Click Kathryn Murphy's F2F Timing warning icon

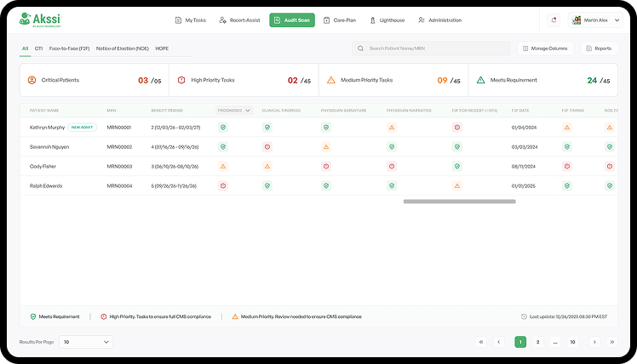click(x=567, y=128)
